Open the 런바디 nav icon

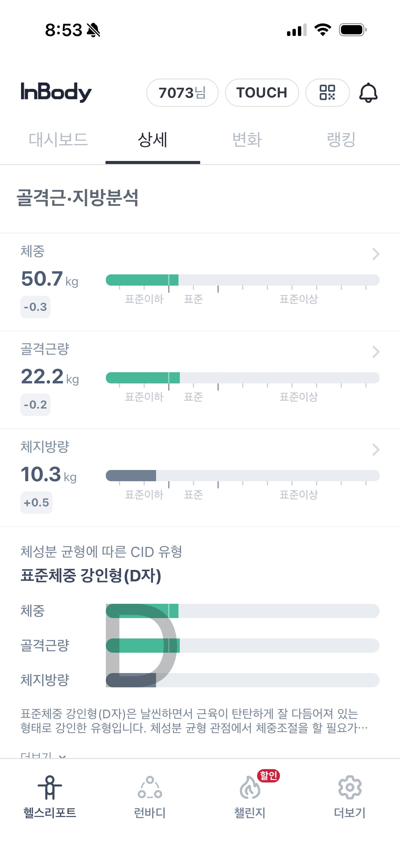[150, 788]
